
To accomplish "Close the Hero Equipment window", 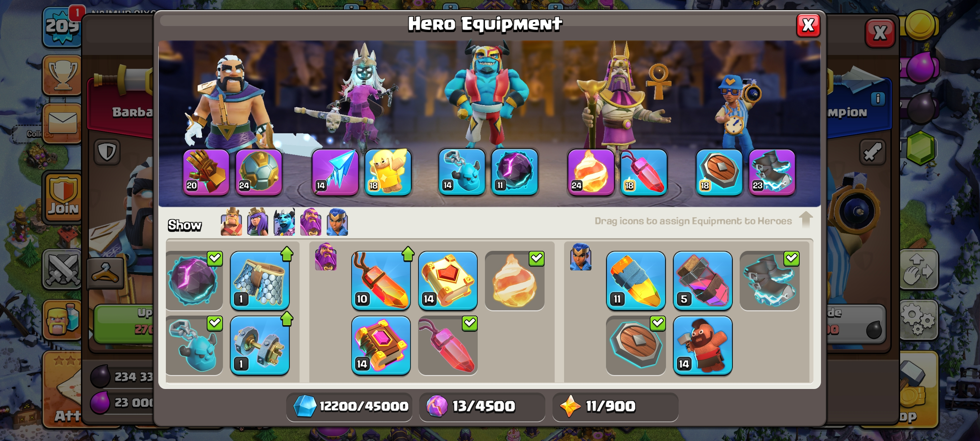I will coord(808,26).
